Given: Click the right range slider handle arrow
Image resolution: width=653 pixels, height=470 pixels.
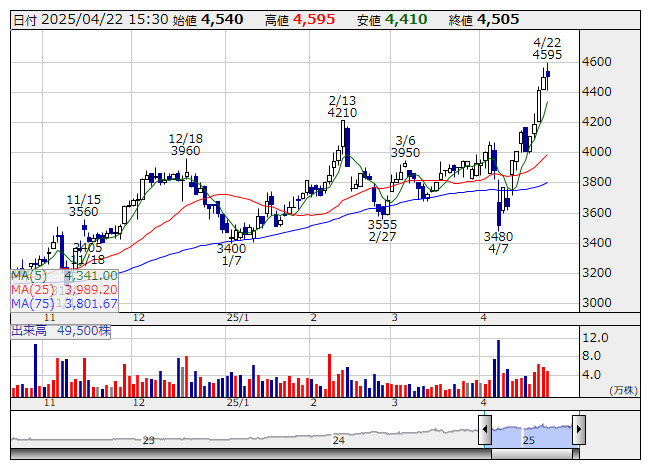Looking at the screenshot, I should pos(579,429).
